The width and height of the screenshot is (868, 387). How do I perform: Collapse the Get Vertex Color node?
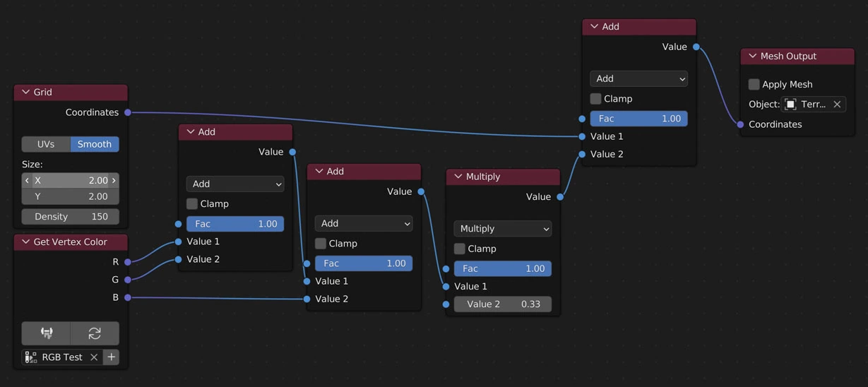(26, 242)
